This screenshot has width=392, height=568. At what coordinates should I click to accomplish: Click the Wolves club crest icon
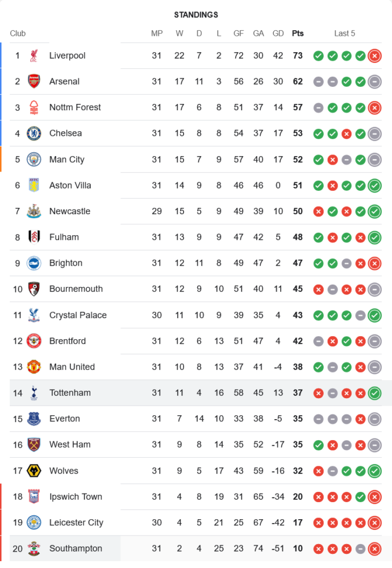click(x=34, y=471)
